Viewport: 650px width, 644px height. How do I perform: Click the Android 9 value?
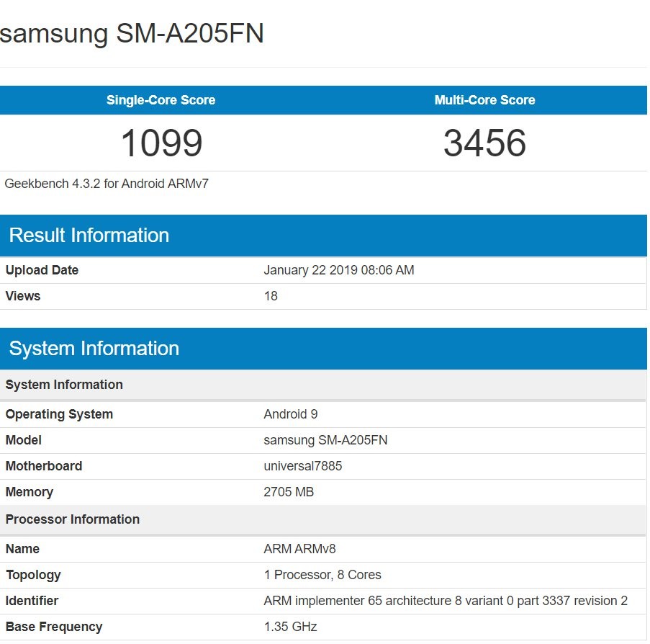[x=291, y=414]
